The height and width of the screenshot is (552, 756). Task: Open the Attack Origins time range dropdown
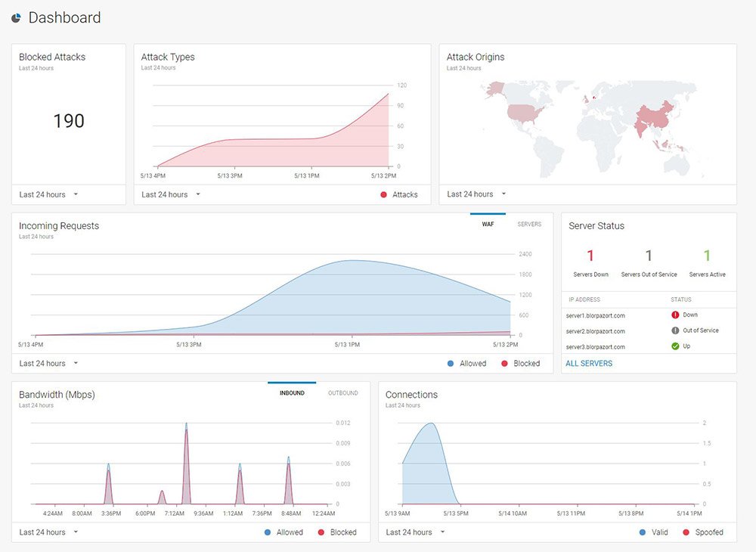point(476,194)
